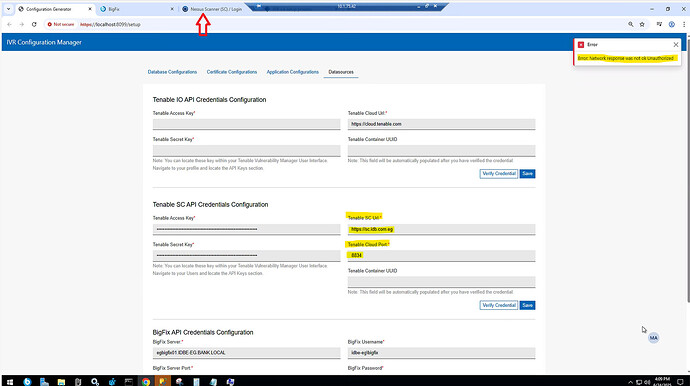Open the browser zoom magnifier icon
Screen dimensions: 690x386
[631, 25]
